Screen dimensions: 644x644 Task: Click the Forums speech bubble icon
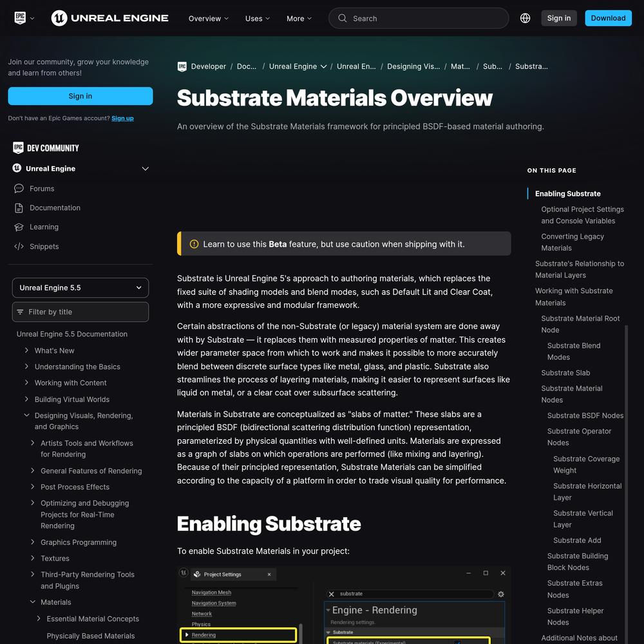[x=19, y=189]
